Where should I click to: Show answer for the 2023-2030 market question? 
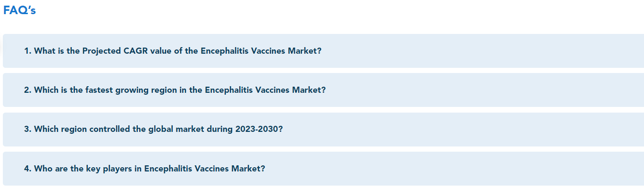coord(323,129)
